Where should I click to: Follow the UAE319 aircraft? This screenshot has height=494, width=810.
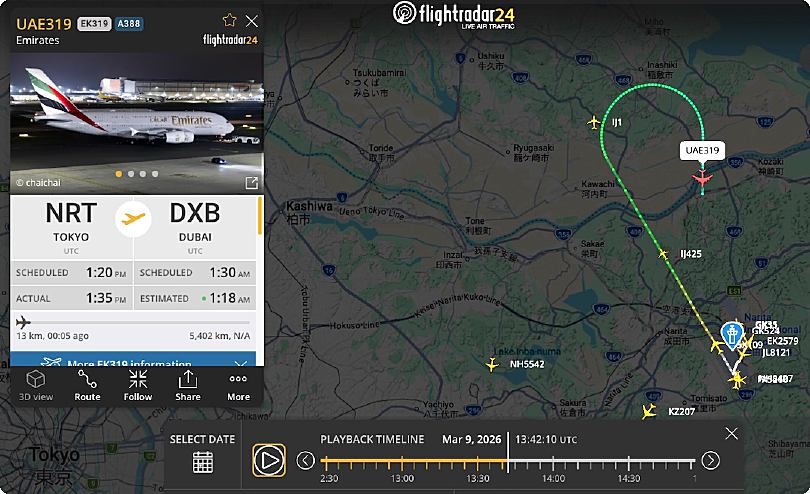pyautogui.click(x=138, y=385)
